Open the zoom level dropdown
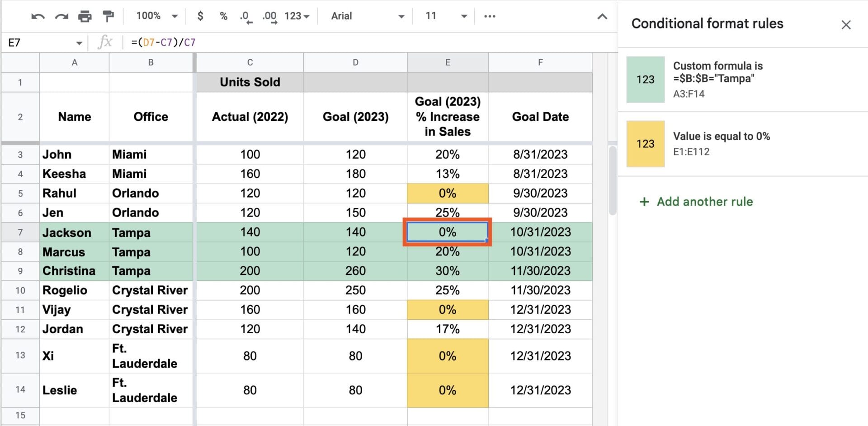The image size is (868, 426). pyautogui.click(x=156, y=16)
